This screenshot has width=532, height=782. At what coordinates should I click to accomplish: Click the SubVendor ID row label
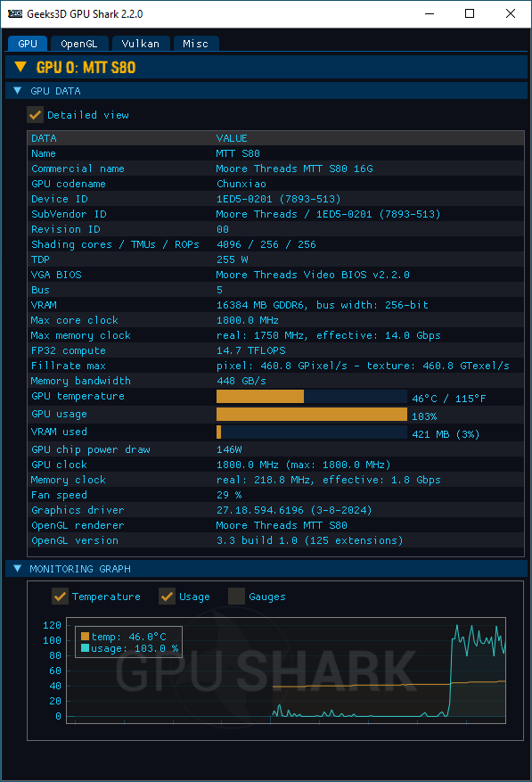coord(69,214)
